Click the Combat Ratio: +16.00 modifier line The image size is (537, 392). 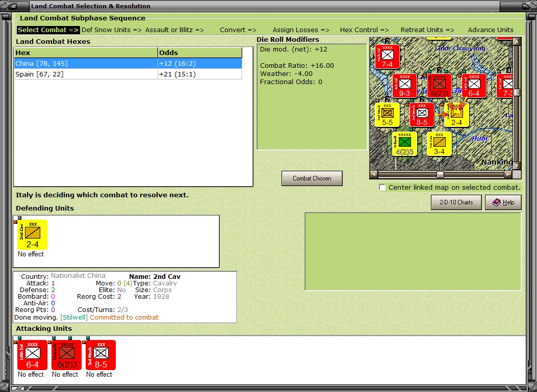click(x=297, y=65)
